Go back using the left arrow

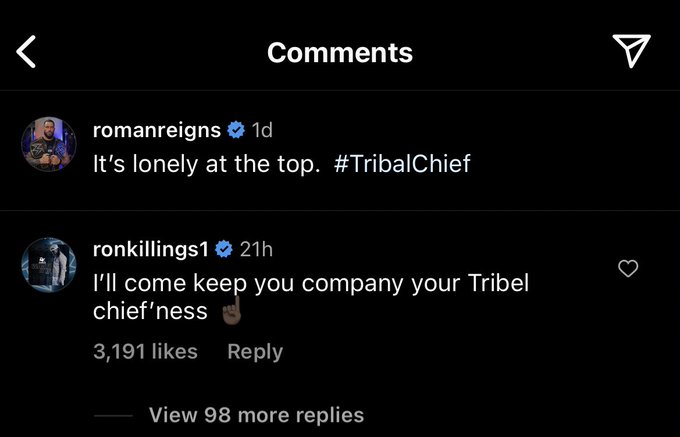[26, 52]
